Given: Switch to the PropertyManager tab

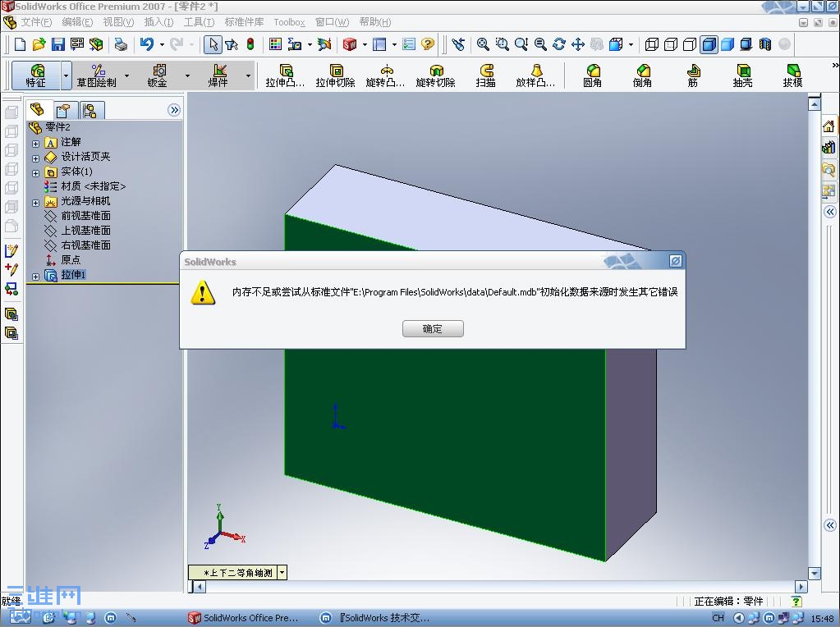Looking at the screenshot, I should 63,110.
